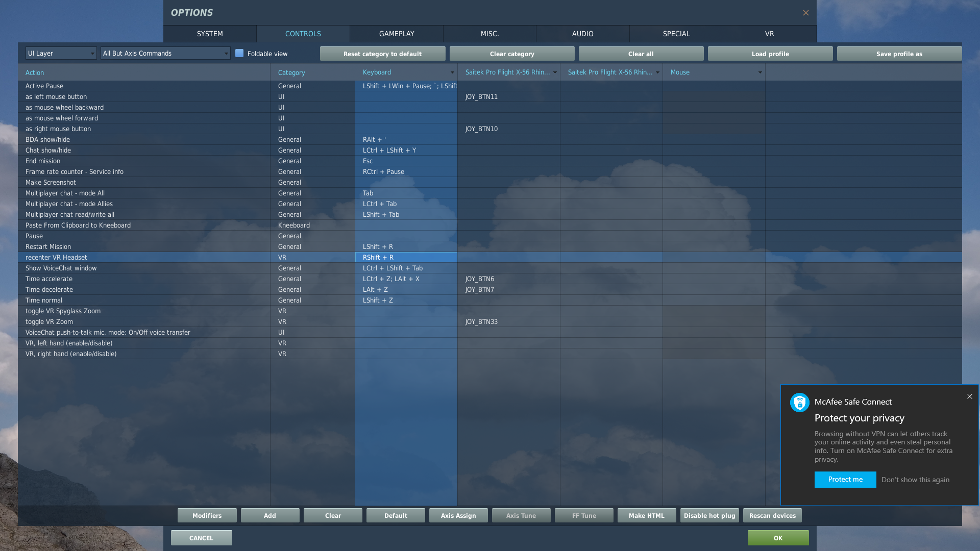Image resolution: width=980 pixels, height=551 pixels.
Task: Select VR, left hand (enable/disable) row
Action: [x=490, y=343]
